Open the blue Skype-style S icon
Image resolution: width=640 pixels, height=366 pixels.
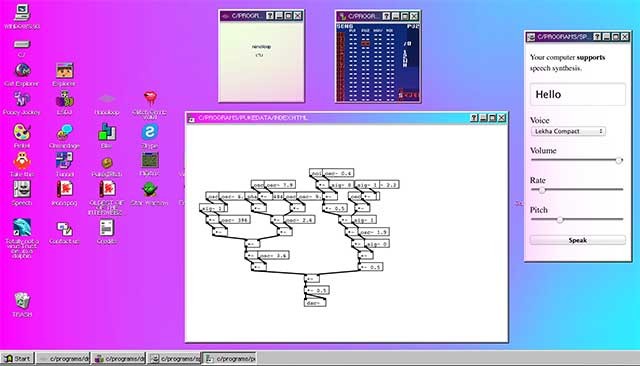point(150,132)
